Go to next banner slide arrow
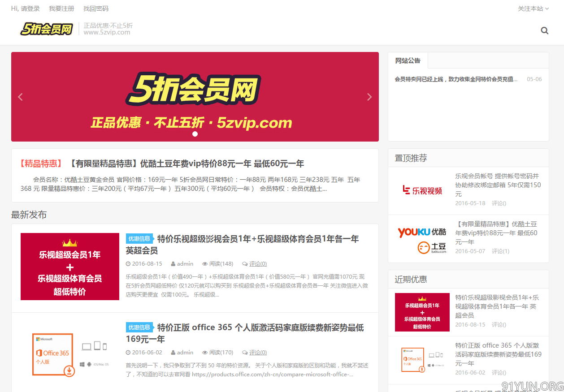The width and height of the screenshot is (564, 392). (x=369, y=97)
